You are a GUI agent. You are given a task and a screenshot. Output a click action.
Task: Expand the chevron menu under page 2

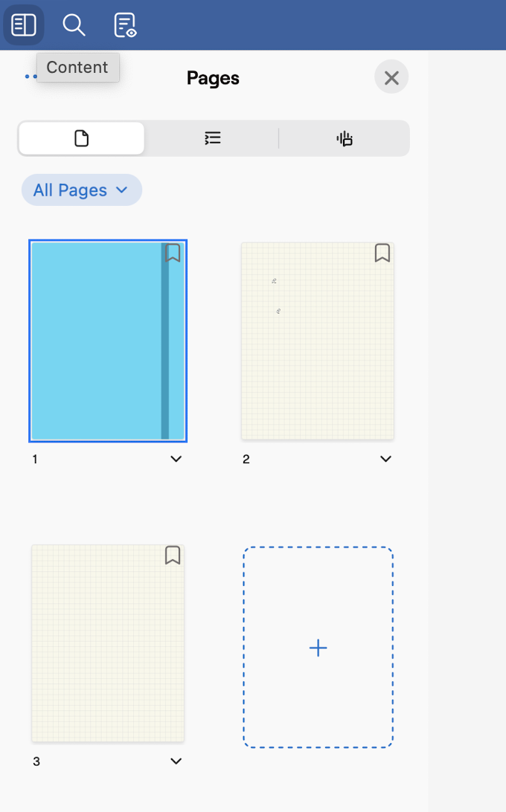pyautogui.click(x=385, y=460)
